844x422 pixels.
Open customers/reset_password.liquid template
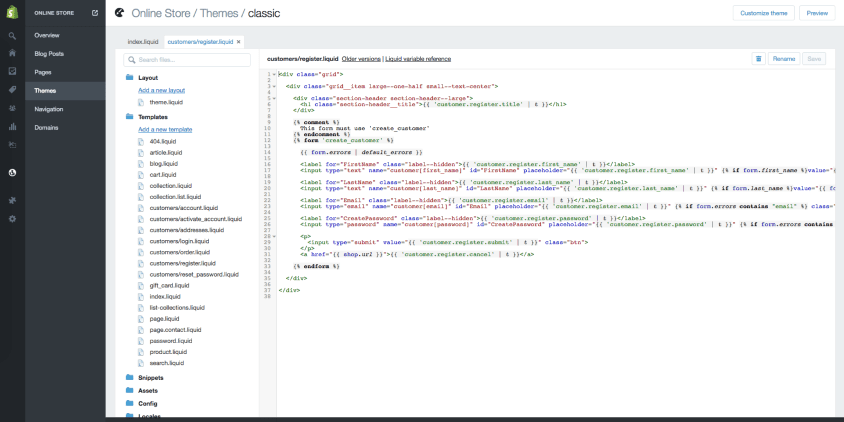(x=194, y=275)
